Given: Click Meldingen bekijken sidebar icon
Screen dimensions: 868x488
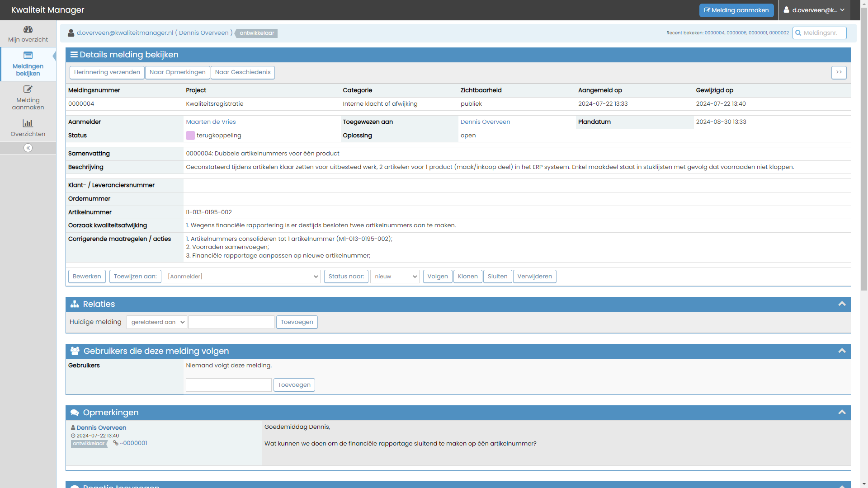Looking at the screenshot, I should pyautogui.click(x=28, y=56).
